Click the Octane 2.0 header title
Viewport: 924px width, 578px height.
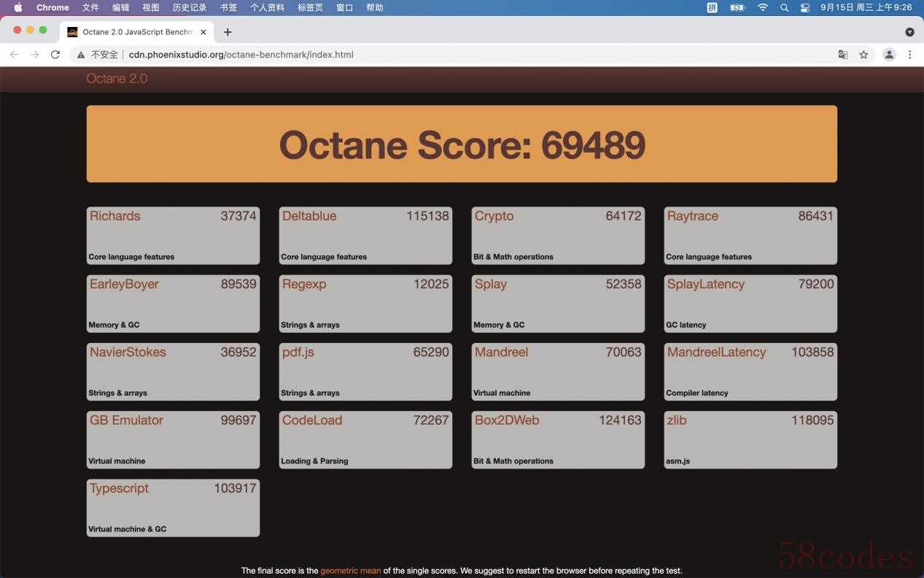117,79
